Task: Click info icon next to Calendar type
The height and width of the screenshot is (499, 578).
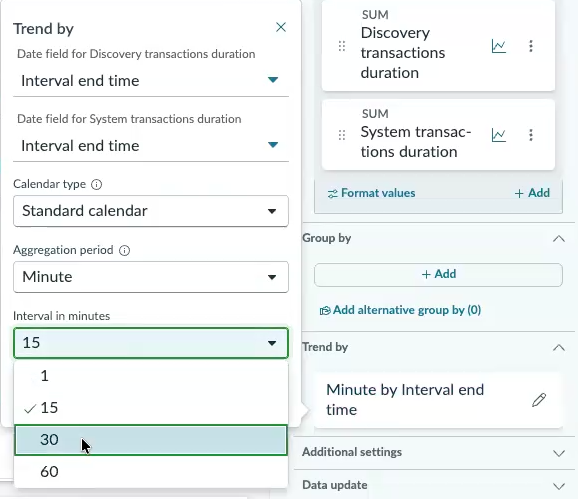Action: [x=97, y=184]
